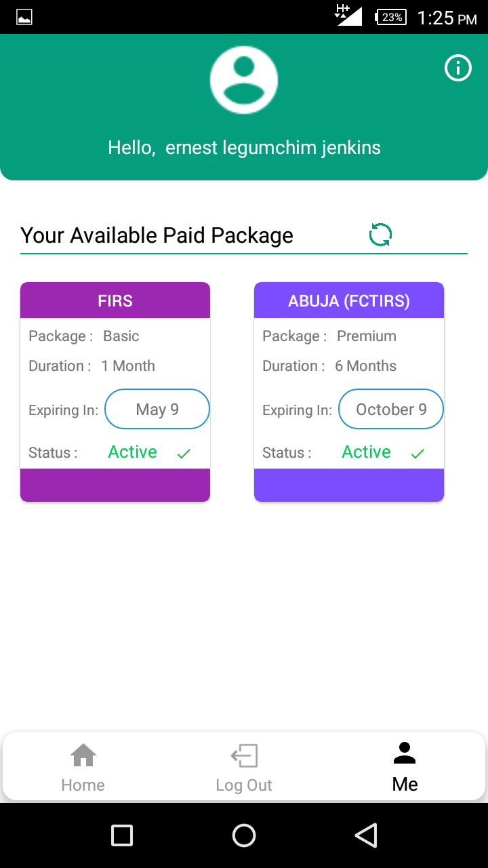488x868 pixels.
Task: Tap the info icon in header
Action: pos(457,68)
